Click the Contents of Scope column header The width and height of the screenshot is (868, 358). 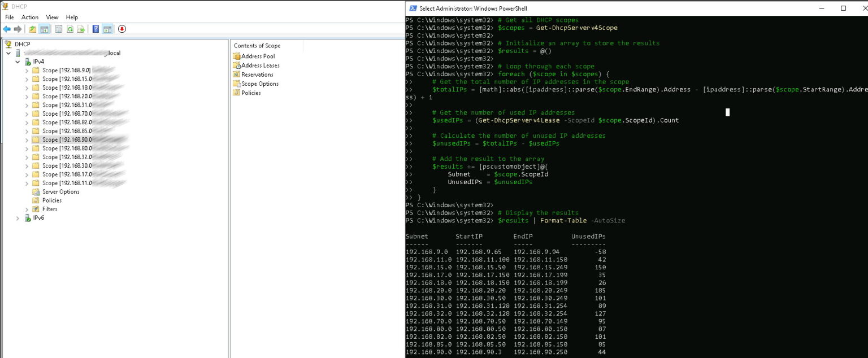tap(257, 46)
